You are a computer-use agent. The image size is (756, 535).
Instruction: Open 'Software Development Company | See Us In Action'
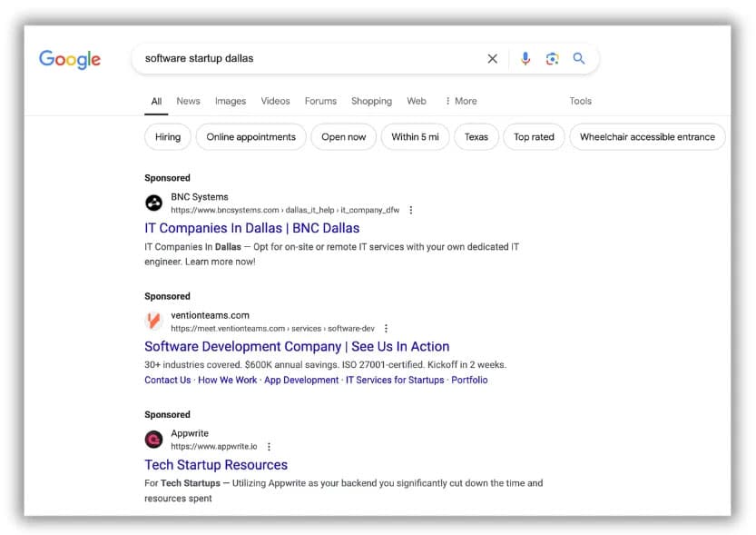(297, 346)
